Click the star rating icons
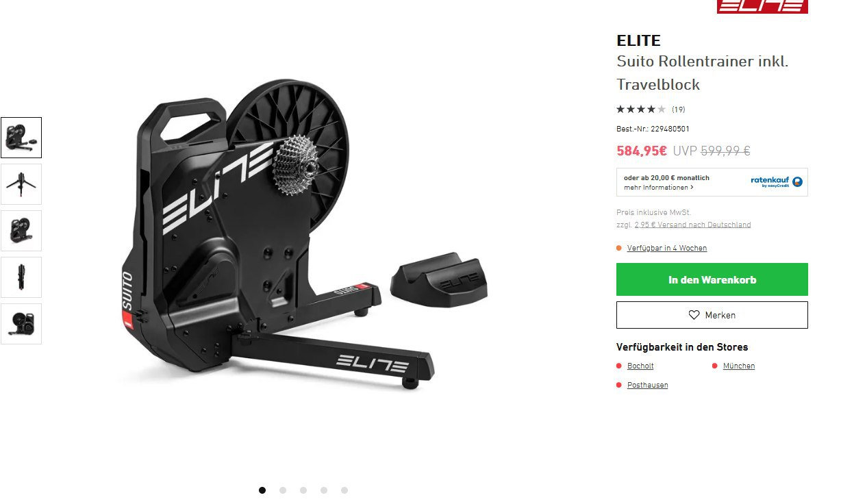 tap(641, 109)
